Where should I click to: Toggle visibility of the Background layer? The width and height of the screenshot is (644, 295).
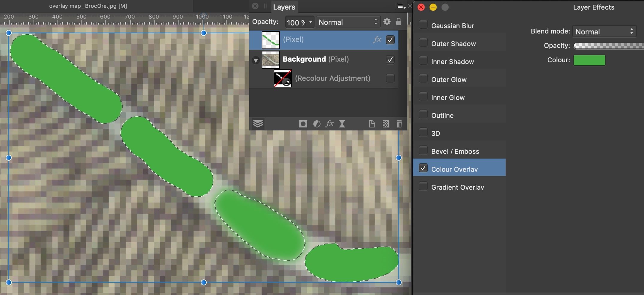point(390,60)
